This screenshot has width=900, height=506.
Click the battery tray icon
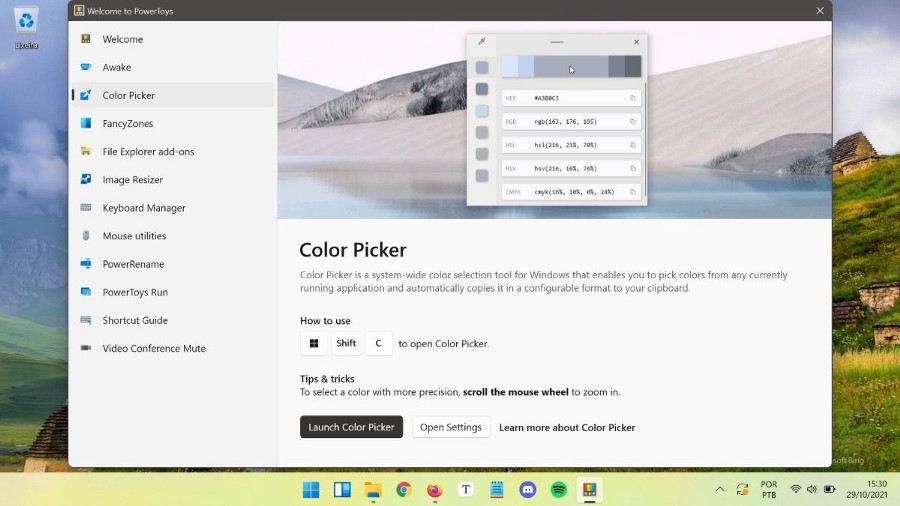point(829,489)
